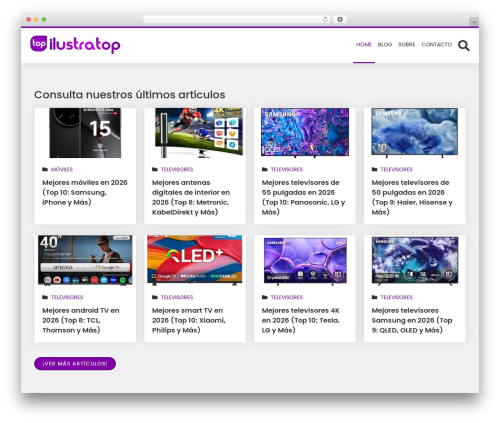Click the phone thumbnail showing 15

tap(85, 133)
